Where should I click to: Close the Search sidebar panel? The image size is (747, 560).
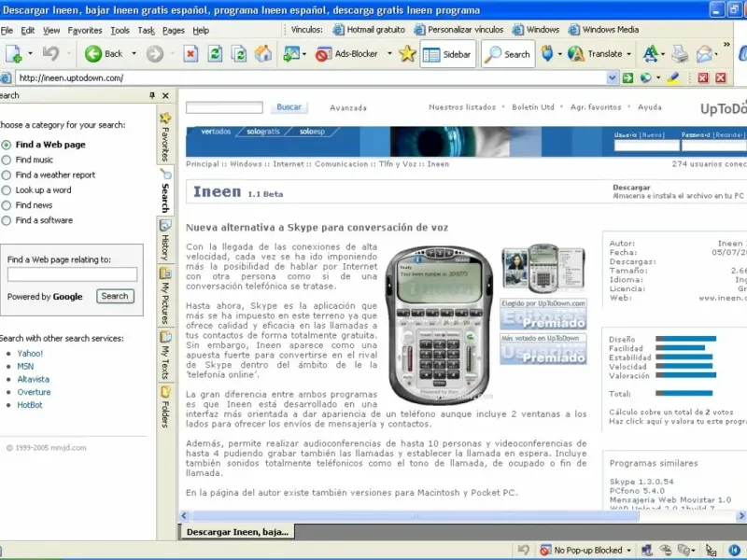click(165, 96)
